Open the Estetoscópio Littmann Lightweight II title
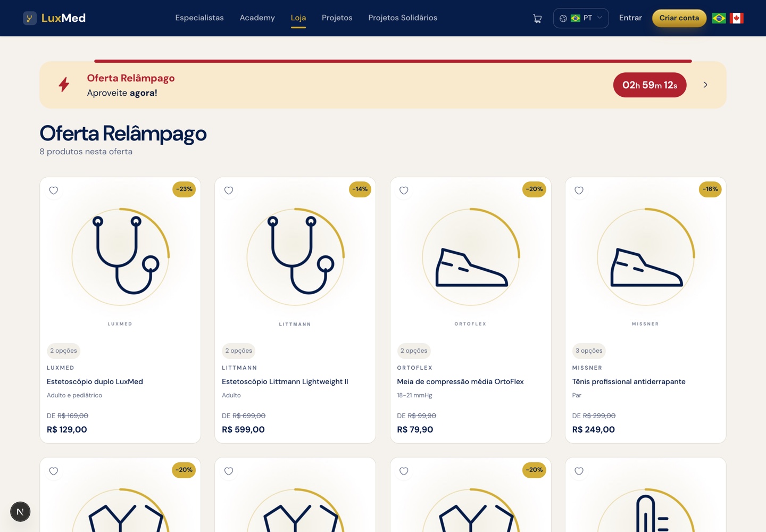The width and height of the screenshot is (766, 532). pos(285,381)
